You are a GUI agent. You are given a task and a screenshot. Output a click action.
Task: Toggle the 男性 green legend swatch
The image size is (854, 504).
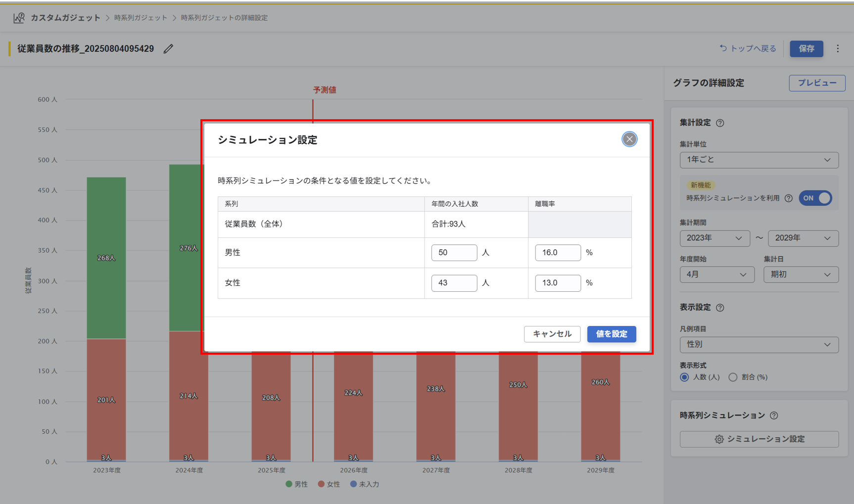[x=289, y=484]
